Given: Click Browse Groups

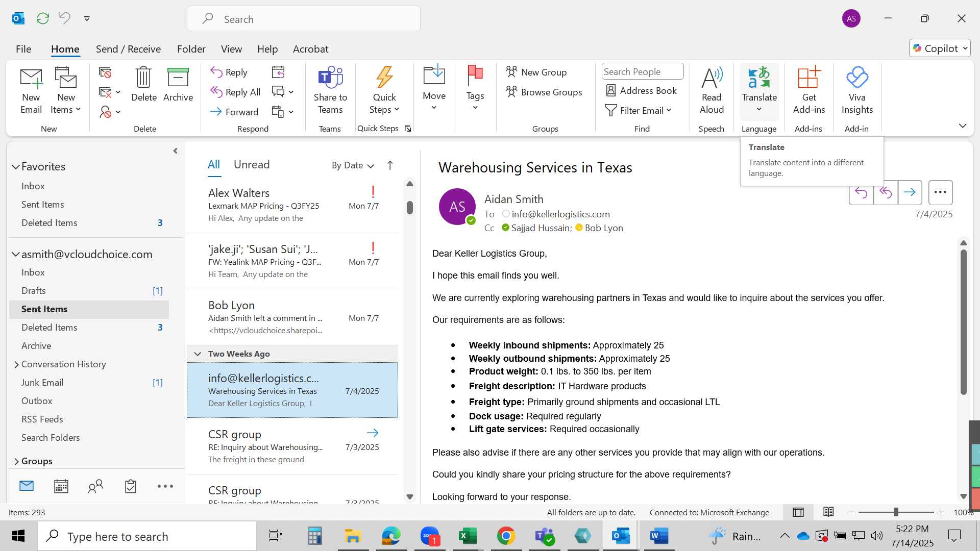Looking at the screenshot, I should point(544,92).
